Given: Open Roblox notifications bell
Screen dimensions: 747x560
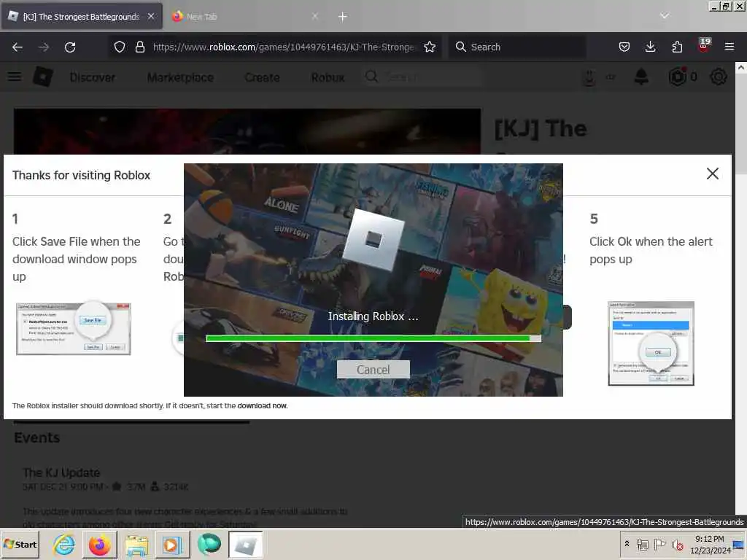Looking at the screenshot, I should tap(642, 77).
